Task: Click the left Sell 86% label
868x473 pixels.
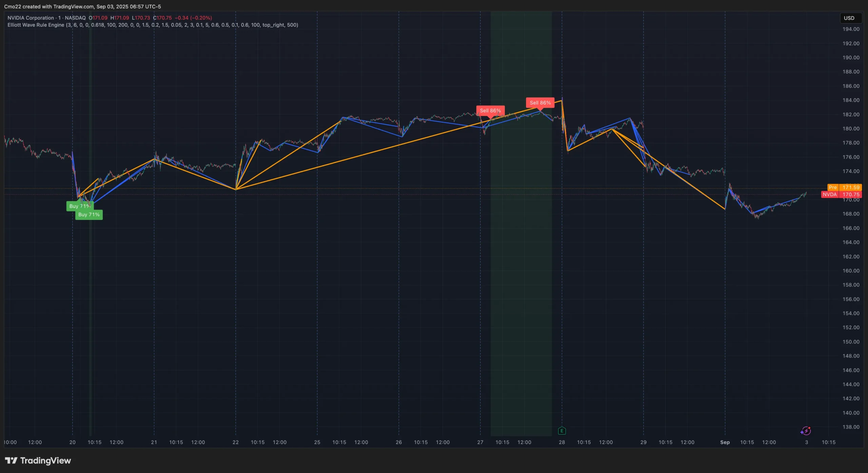Action: pos(490,110)
